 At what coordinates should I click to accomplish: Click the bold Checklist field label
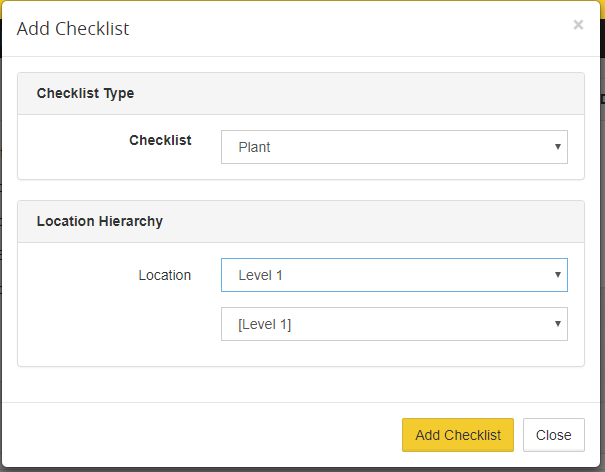[x=160, y=140]
